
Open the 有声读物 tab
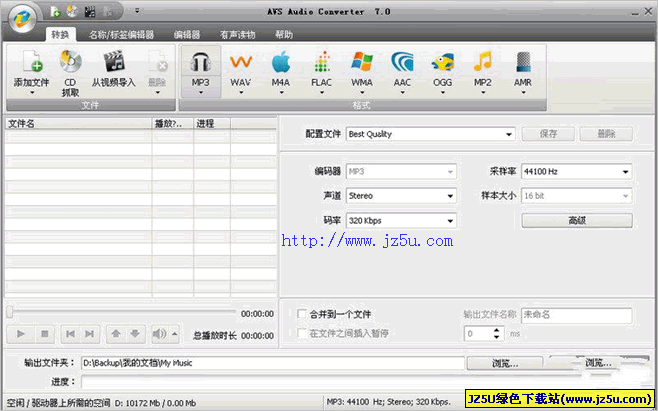coord(238,35)
